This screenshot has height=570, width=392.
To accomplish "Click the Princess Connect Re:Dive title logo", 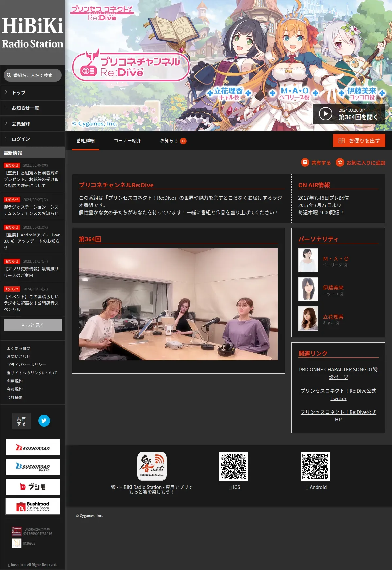I will click(x=102, y=13).
